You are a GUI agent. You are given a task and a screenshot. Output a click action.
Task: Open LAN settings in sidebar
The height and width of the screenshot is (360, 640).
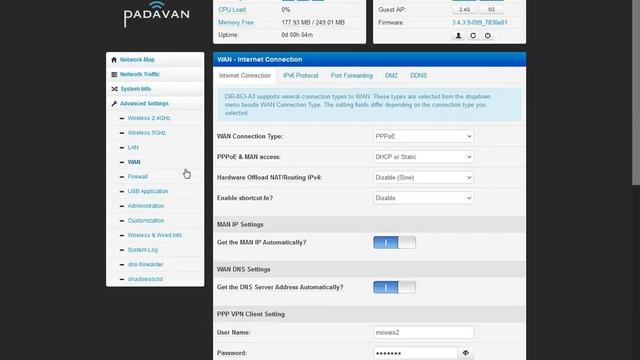[x=133, y=147]
